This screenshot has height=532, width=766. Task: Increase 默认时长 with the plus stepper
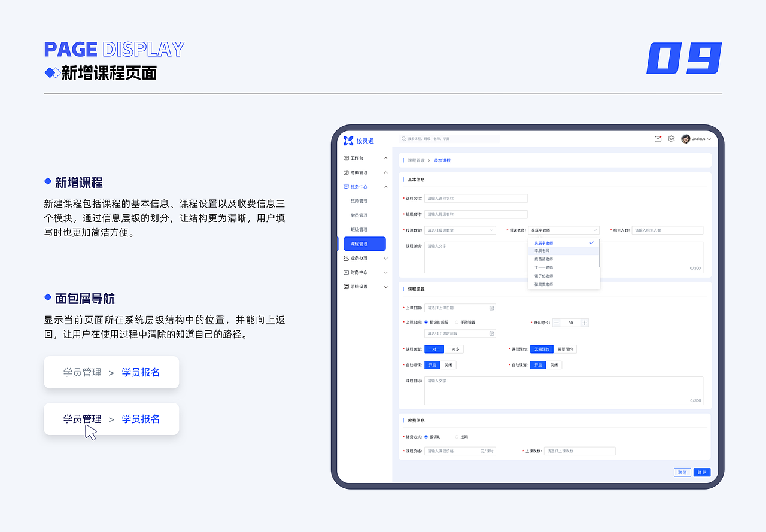pos(583,323)
